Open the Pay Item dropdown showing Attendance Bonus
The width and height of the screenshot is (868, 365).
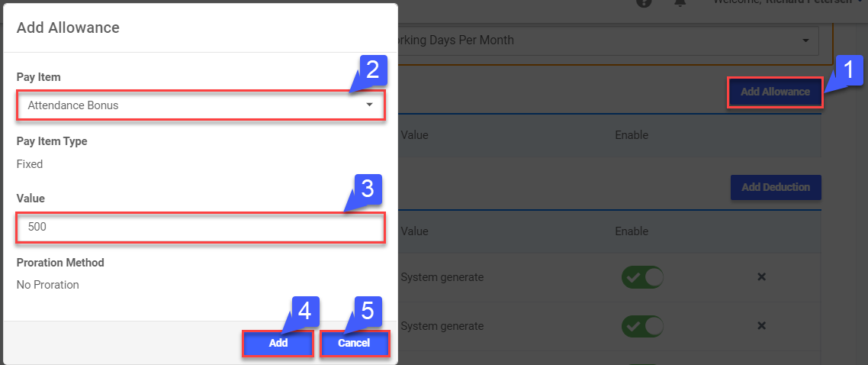(x=200, y=105)
